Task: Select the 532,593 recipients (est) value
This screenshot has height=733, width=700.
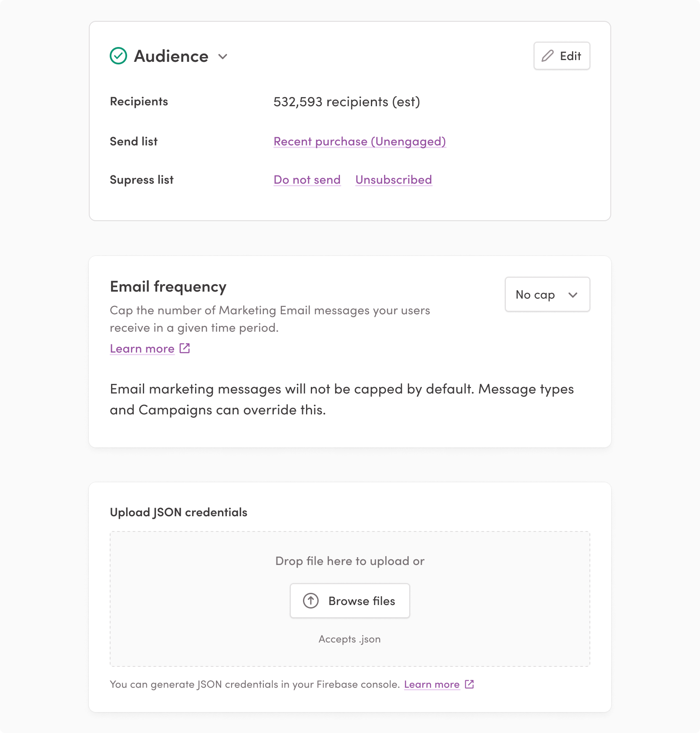Action: (x=347, y=102)
